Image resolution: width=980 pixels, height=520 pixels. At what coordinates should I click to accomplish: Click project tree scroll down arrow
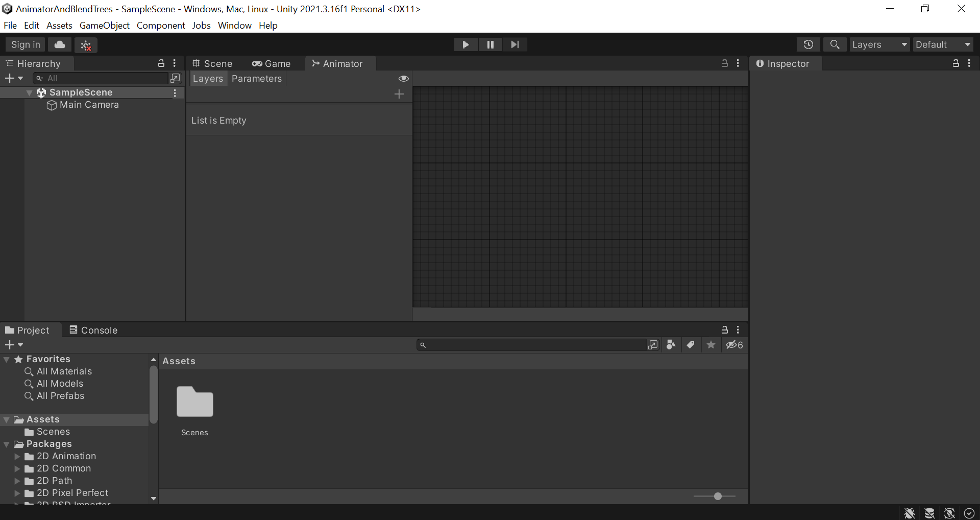(x=154, y=498)
